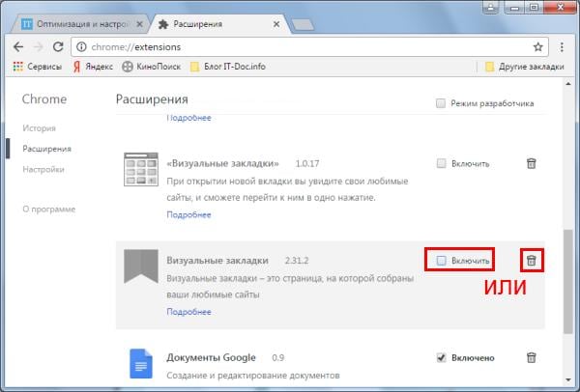
Task: Switch to the Оптимизация и настройка tab
Action: (x=75, y=21)
